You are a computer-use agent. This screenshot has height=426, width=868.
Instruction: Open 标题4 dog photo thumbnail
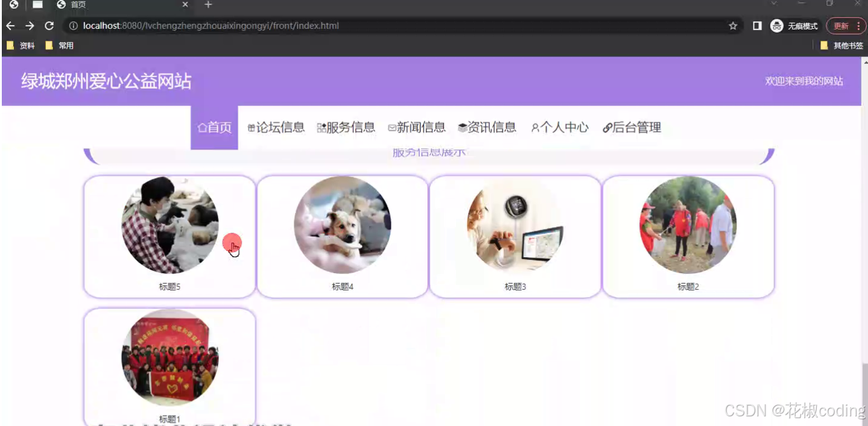point(343,225)
